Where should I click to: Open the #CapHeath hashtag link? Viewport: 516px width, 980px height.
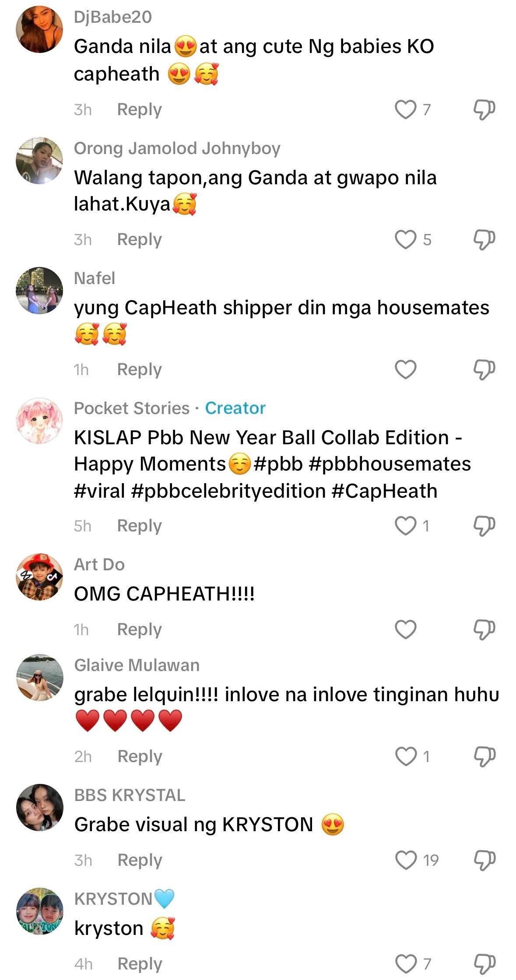click(384, 491)
